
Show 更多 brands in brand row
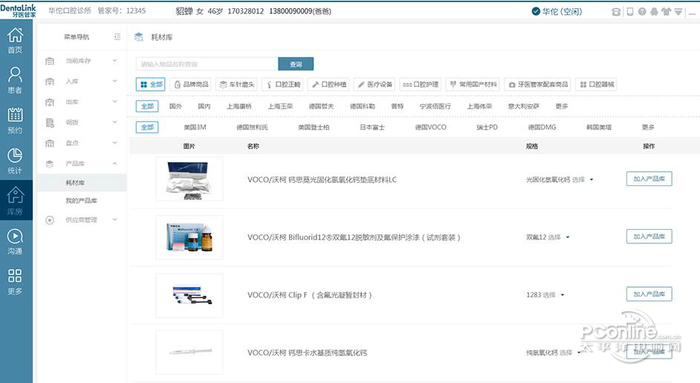click(x=648, y=127)
